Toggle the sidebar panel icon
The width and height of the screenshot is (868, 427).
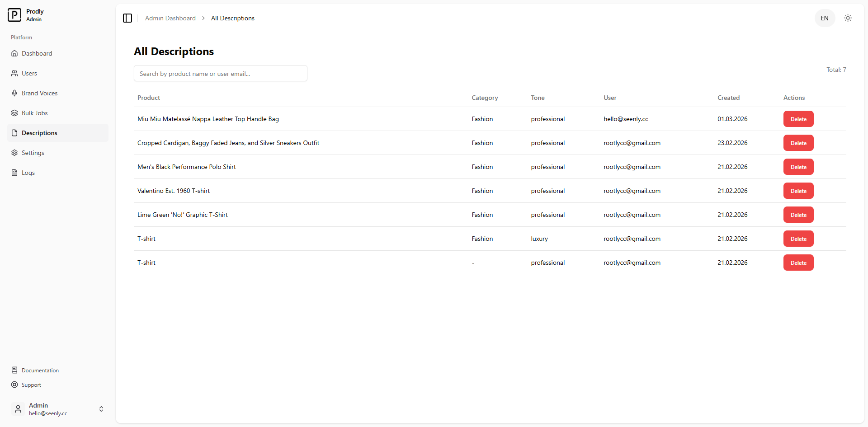pyautogui.click(x=127, y=18)
